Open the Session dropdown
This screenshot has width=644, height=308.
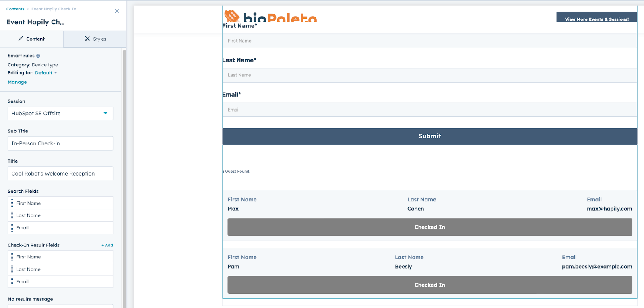tap(60, 114)
